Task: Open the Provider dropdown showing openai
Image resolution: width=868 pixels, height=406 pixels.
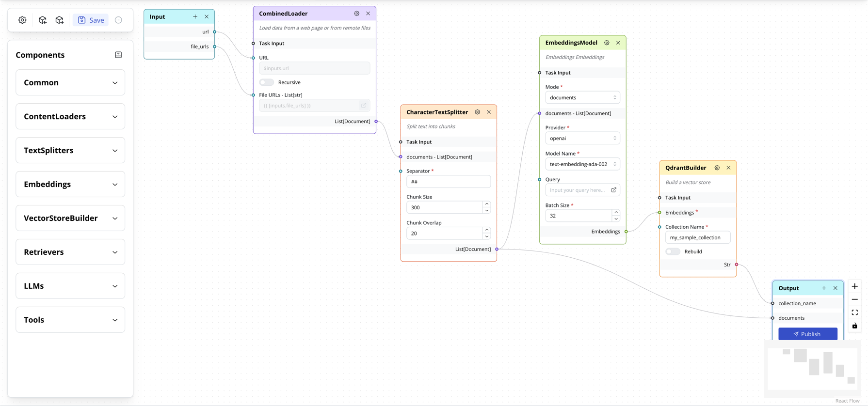Action: click(x=582, y=138)
